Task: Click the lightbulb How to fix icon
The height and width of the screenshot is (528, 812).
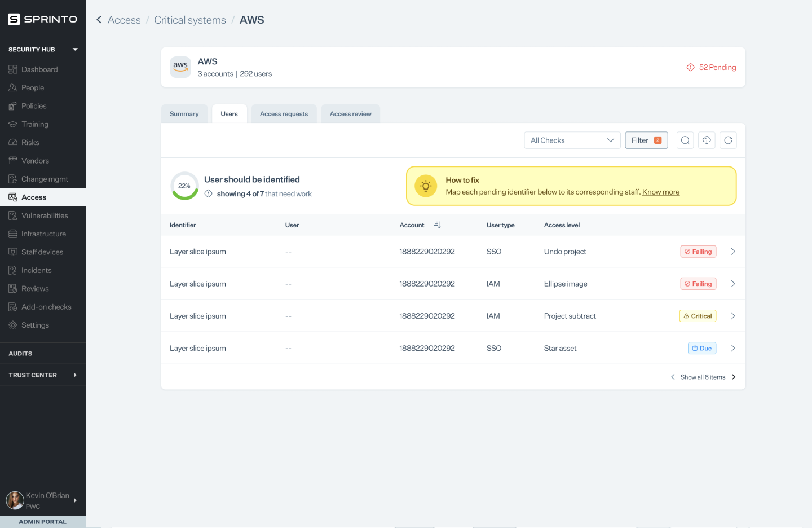Action: pyautogui.click(x=426, y=186)
